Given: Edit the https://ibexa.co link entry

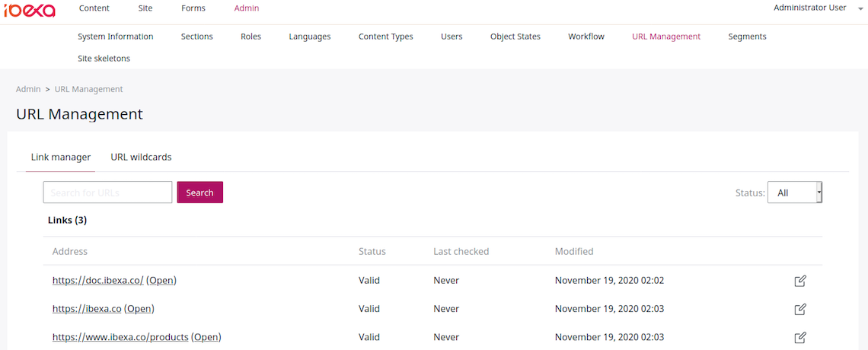Looking at the screenshot, I should click(x=800, y=309).
